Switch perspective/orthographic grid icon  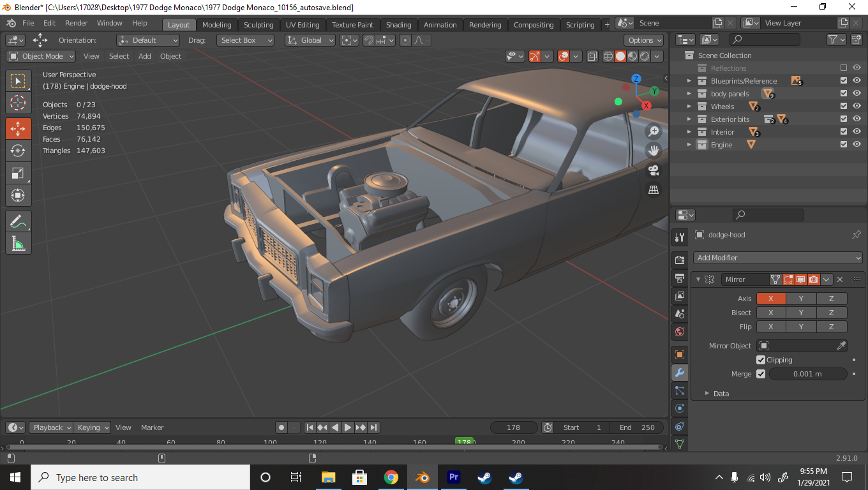(x=654, y=189)
